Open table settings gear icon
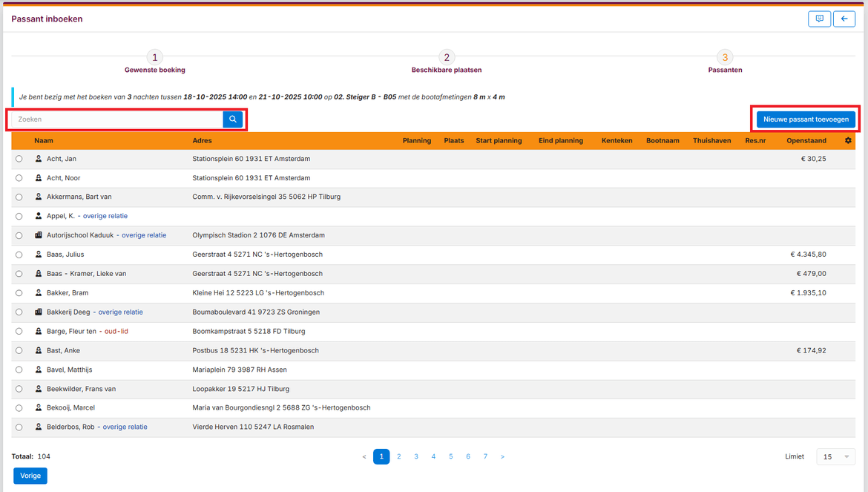Viewport: 868px width, 492px height. tap(848, 140)
